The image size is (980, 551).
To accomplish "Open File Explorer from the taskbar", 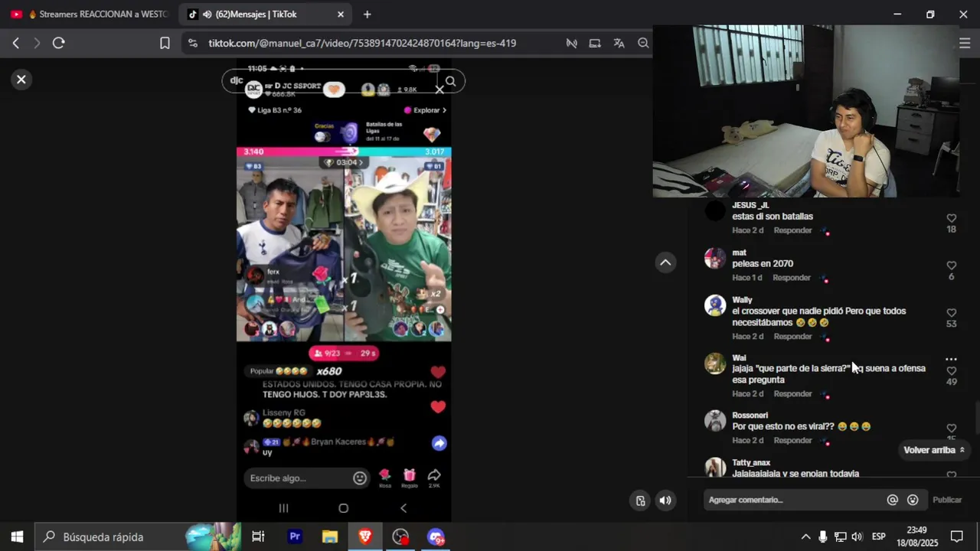I will point(330,536).
